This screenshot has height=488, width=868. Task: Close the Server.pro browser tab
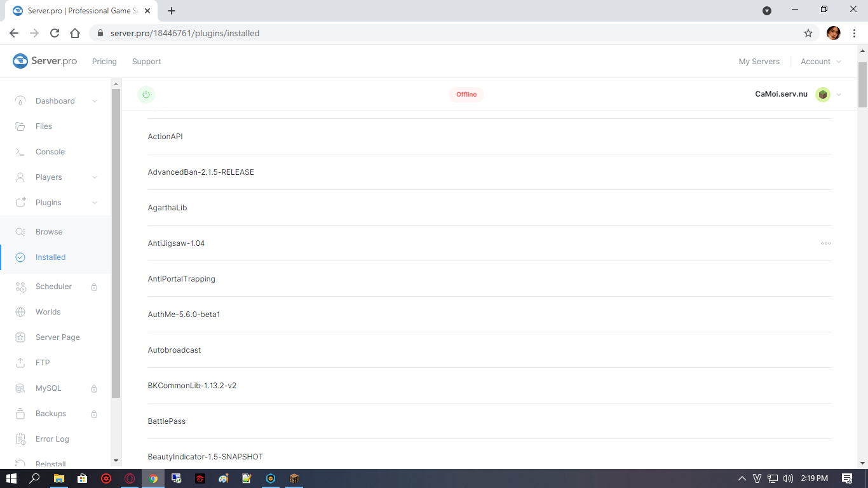[147, 11]
